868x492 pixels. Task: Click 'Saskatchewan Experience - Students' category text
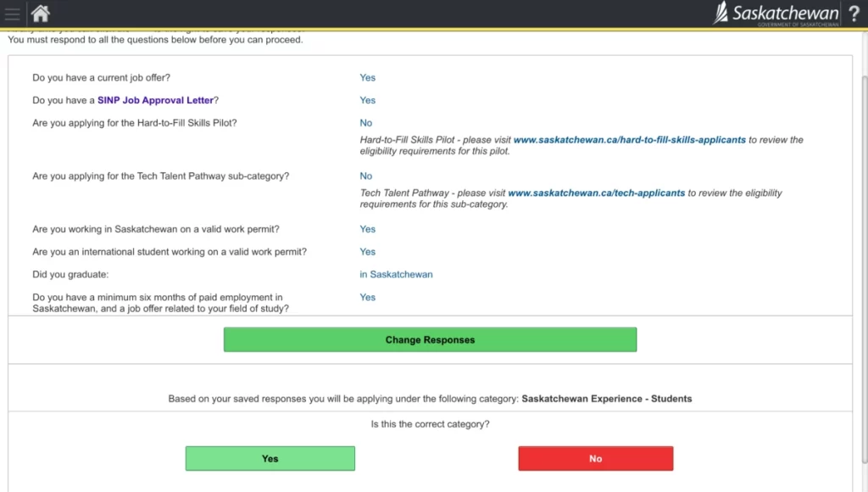click(606, 399)
